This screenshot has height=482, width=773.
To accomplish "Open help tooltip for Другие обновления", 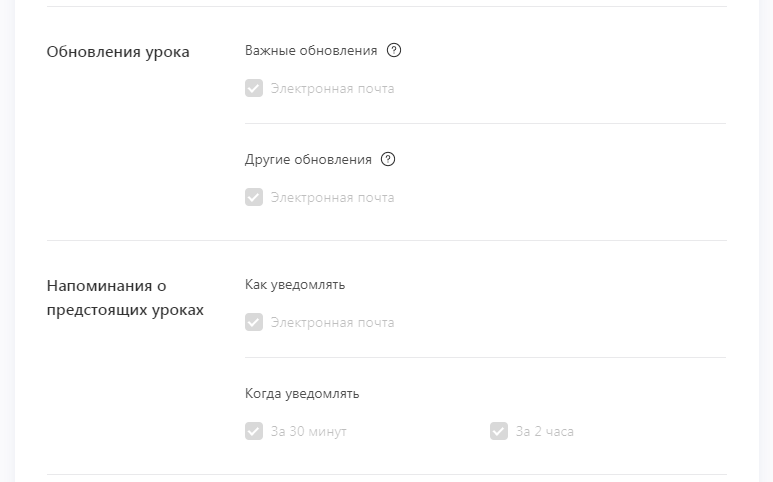I will pos(388,159).
